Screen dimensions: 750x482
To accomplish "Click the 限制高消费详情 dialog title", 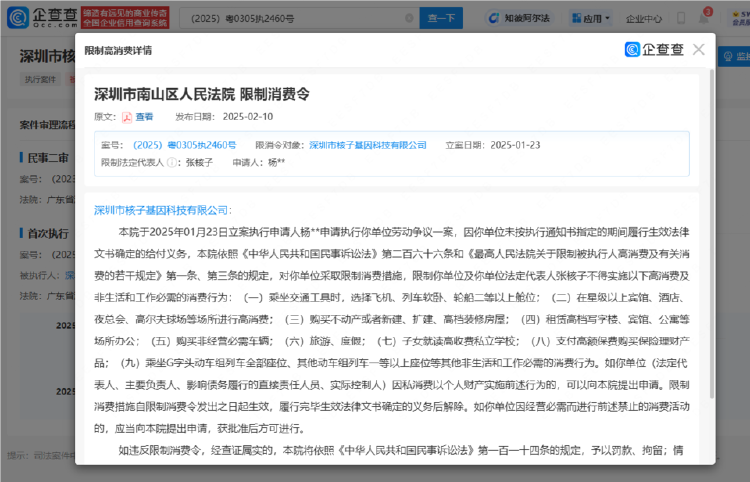I will 118,50.
